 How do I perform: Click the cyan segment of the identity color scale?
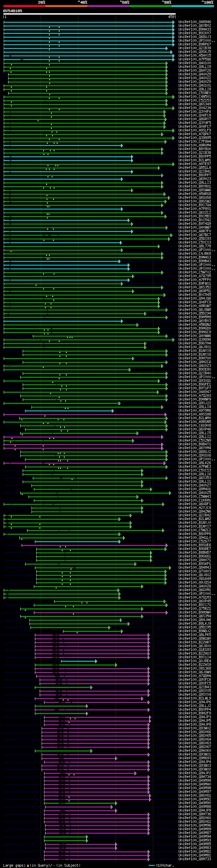[x=192, y=6]
